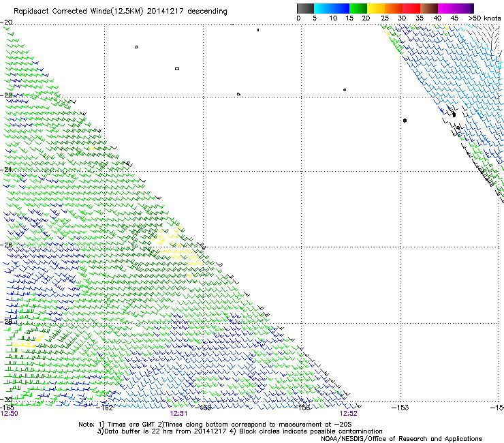Click the small island outline near -158 at -22

(x=238, y=94)
